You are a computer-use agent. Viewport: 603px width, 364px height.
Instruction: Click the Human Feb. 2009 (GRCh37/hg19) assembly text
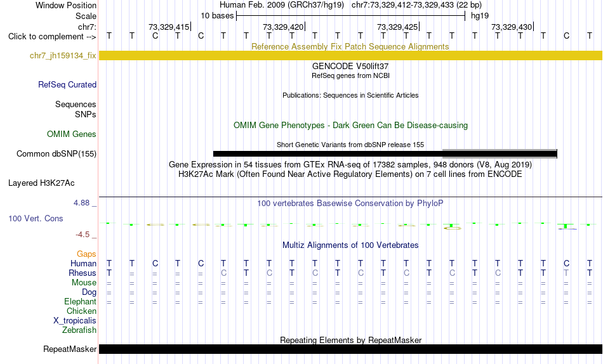pyautogui.click(x=282, y=5)
